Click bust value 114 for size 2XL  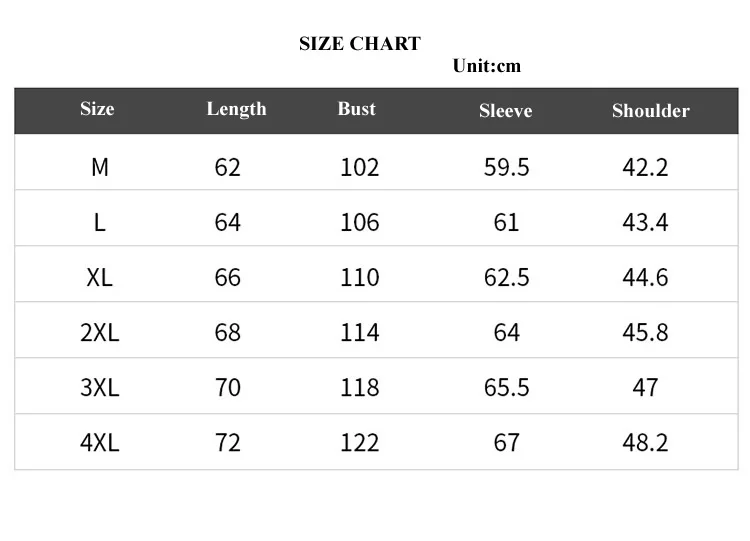point(360,332)
